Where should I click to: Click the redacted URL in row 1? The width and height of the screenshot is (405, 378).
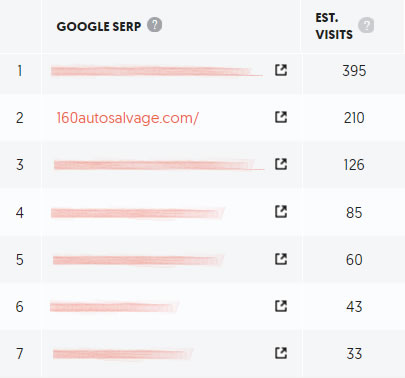(157, 71)
